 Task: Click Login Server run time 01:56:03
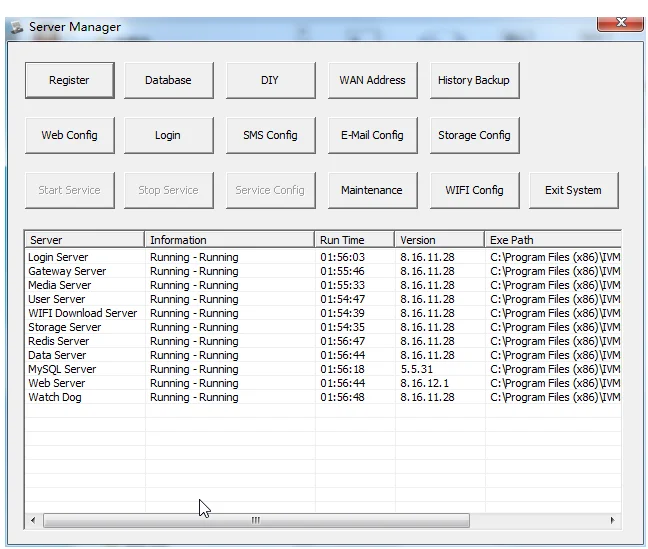click(x=343, y=257)
